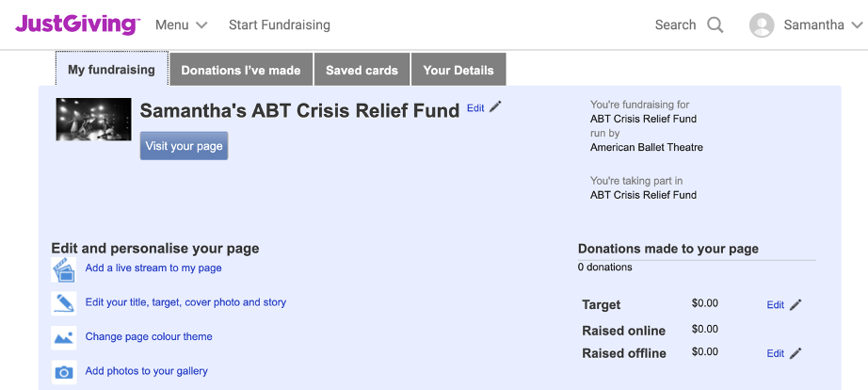
Task: Click Change page colour theme link
Action: [149, 337]
